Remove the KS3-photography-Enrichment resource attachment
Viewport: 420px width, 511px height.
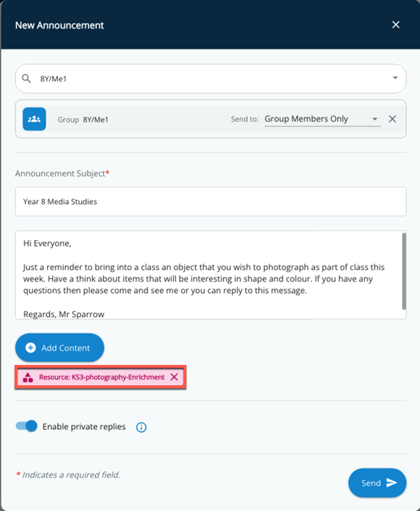[175, 377]
